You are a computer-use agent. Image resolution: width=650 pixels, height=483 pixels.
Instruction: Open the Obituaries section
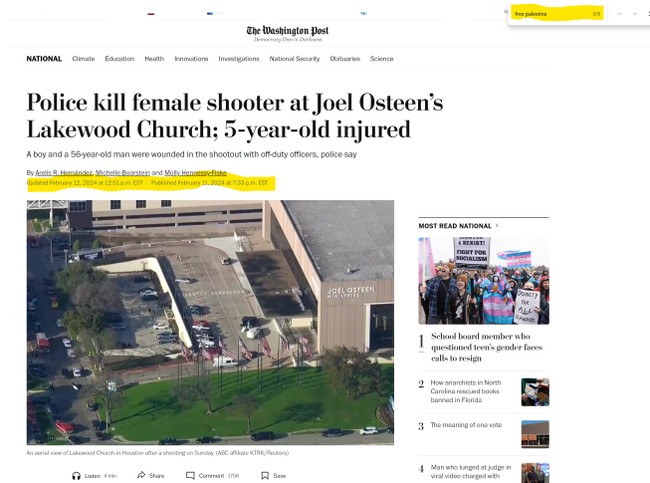345,59
